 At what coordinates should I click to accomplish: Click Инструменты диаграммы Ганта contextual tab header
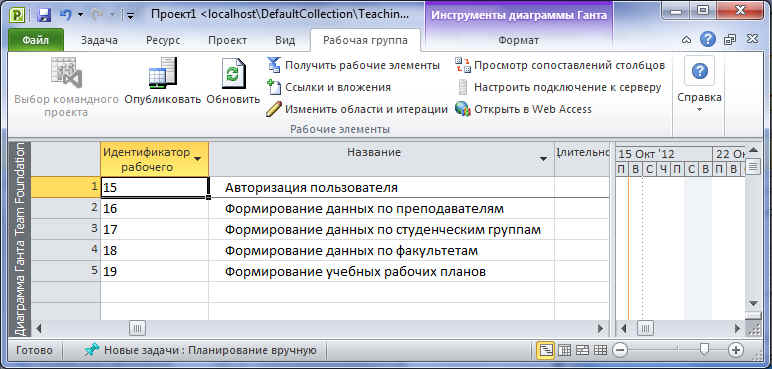coord(519,15)
